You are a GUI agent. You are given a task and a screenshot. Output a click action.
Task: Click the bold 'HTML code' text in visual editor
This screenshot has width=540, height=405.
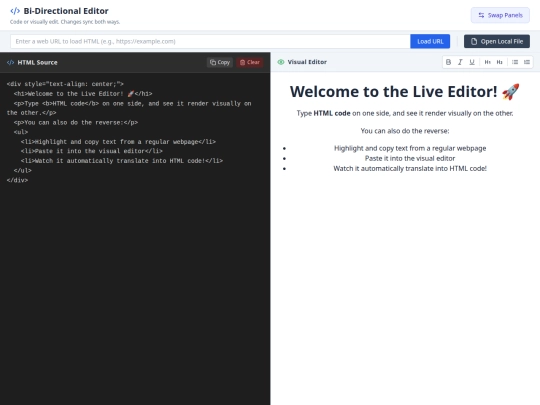click(332, 113)
